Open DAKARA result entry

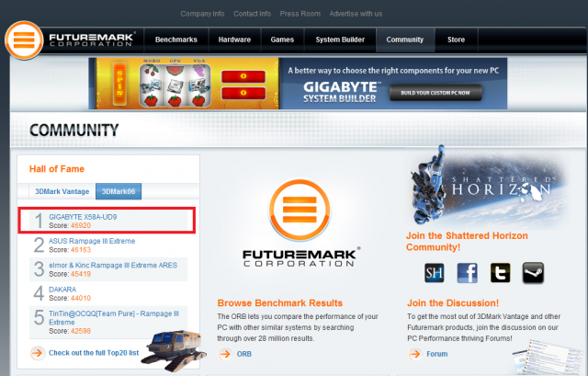pyautogui.click(x=62, y=290)
